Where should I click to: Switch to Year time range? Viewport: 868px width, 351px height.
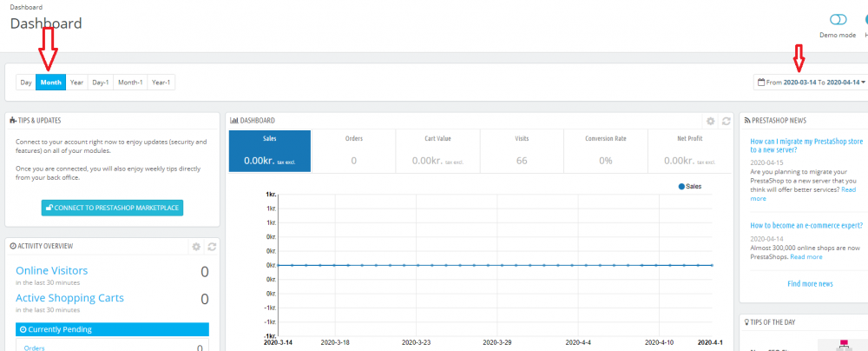(x=77, y=83)
